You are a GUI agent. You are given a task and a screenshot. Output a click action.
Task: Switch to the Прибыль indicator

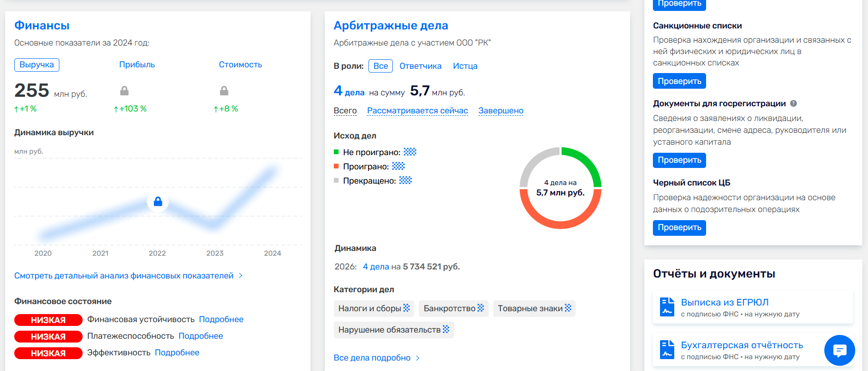(x=137, y=65)
